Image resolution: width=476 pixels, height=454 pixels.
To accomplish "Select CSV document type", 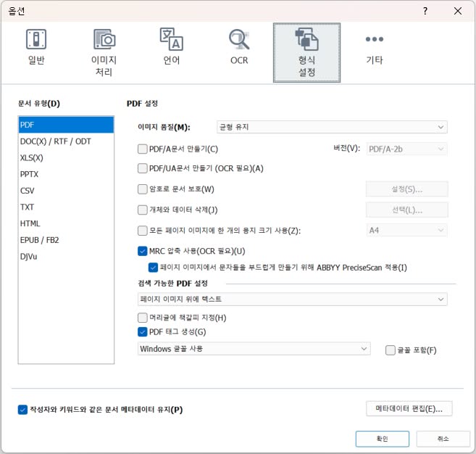I will (66, 191).
